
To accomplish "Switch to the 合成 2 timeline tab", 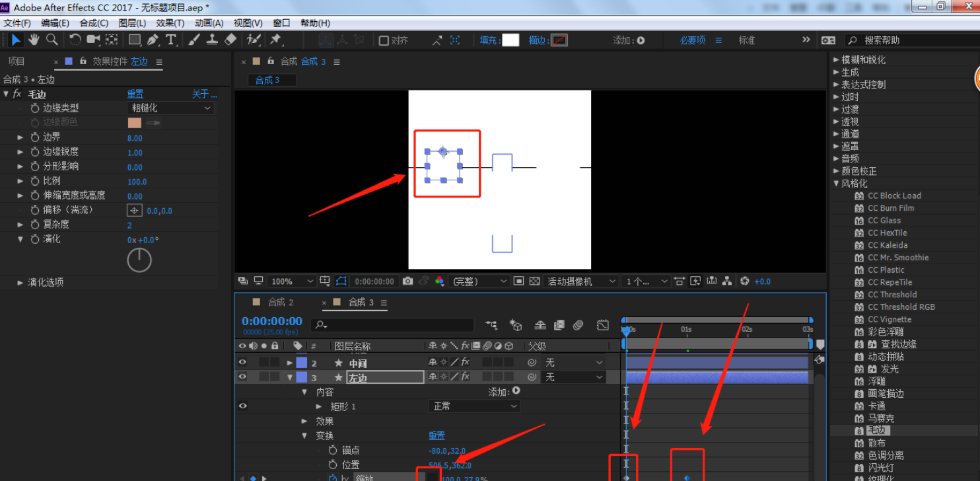I will tap(280, 302).
